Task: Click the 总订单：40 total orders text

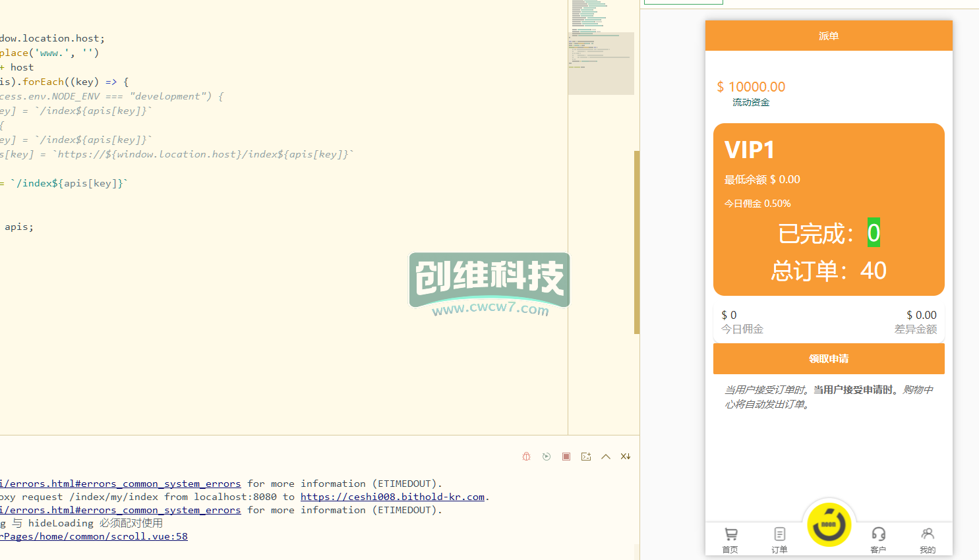Action: click(x=829, y=271)
